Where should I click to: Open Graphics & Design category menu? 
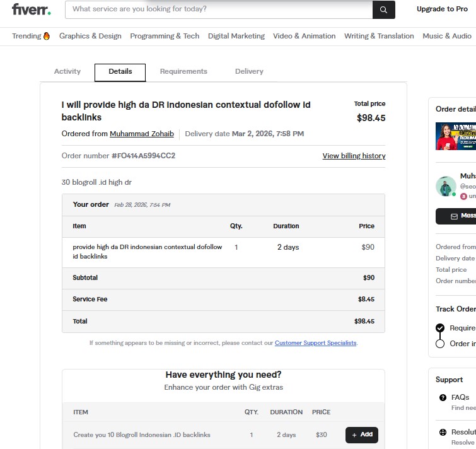coord(90,36)
